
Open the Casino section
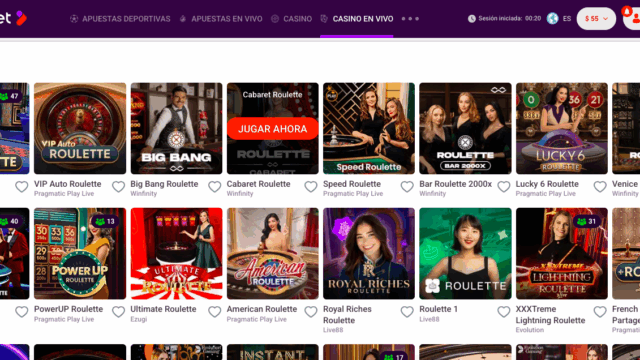(298, 19)
